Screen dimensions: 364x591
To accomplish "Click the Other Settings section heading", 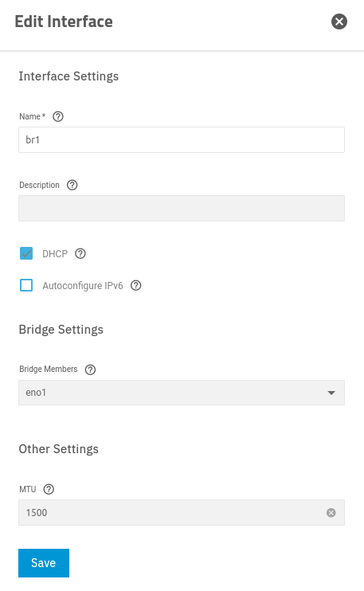I will coord(59,449).
